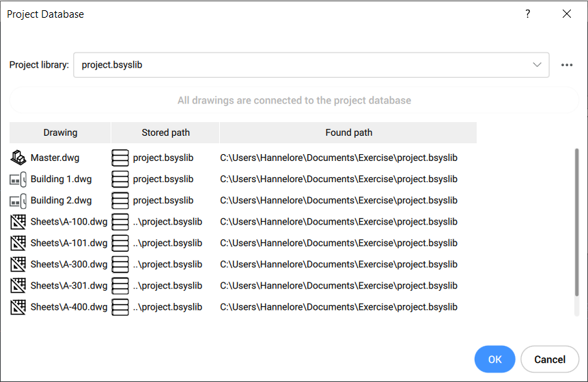
Task: Click database icon in Building 2.dwg row
Action: click(x=120, y=201)
